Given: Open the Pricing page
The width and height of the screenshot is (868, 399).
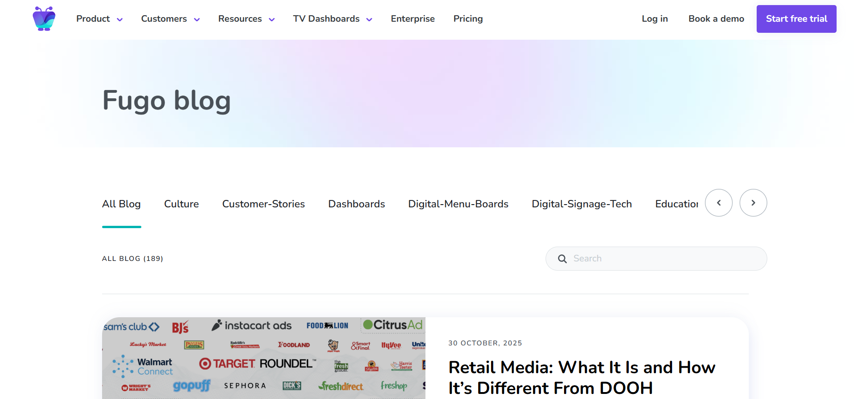Looking at the screenshot, I should tap(467, 19).
